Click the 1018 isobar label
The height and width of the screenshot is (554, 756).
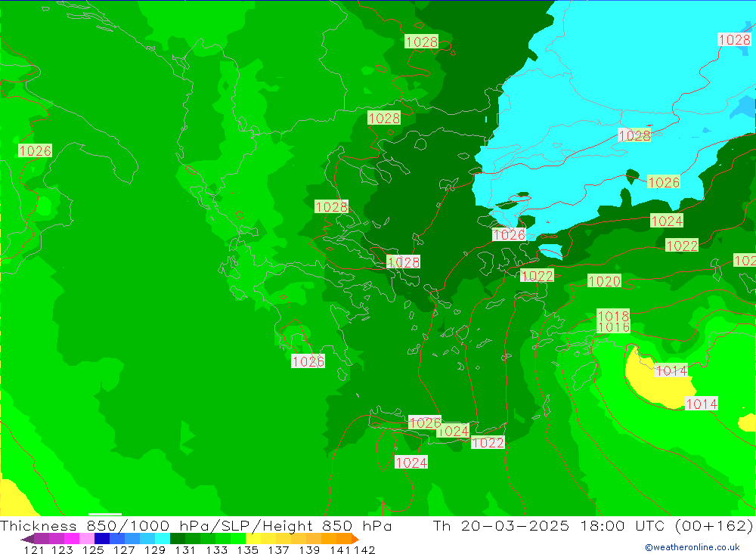613,315
